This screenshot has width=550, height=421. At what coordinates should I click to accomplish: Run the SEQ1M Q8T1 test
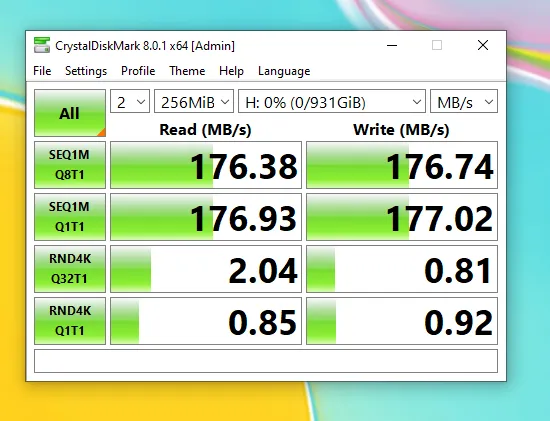(70, 165)
